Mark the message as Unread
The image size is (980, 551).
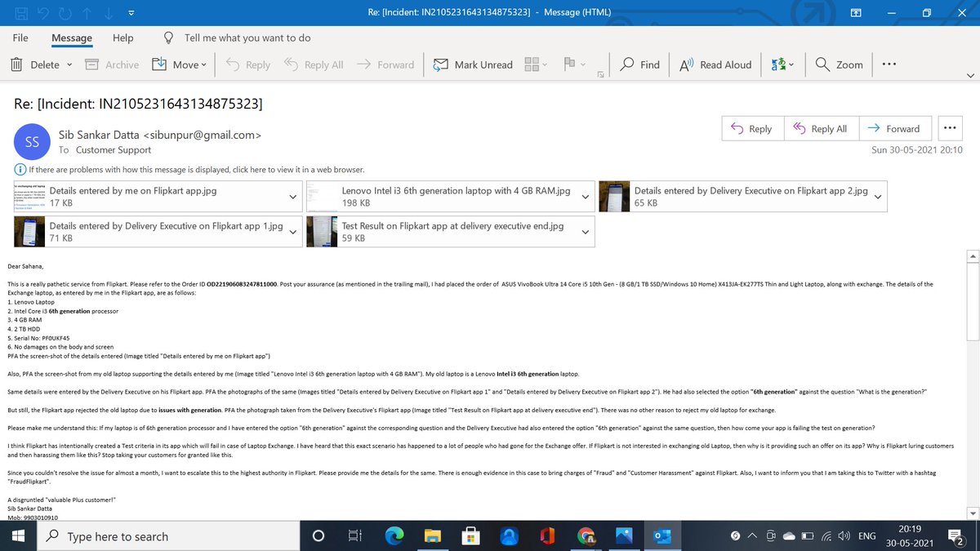(x=473, y=64)
